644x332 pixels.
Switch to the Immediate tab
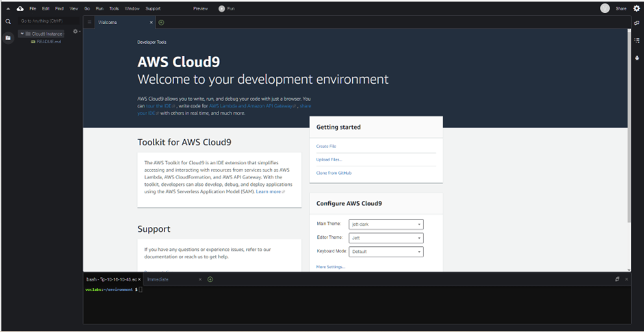(173, 279)
